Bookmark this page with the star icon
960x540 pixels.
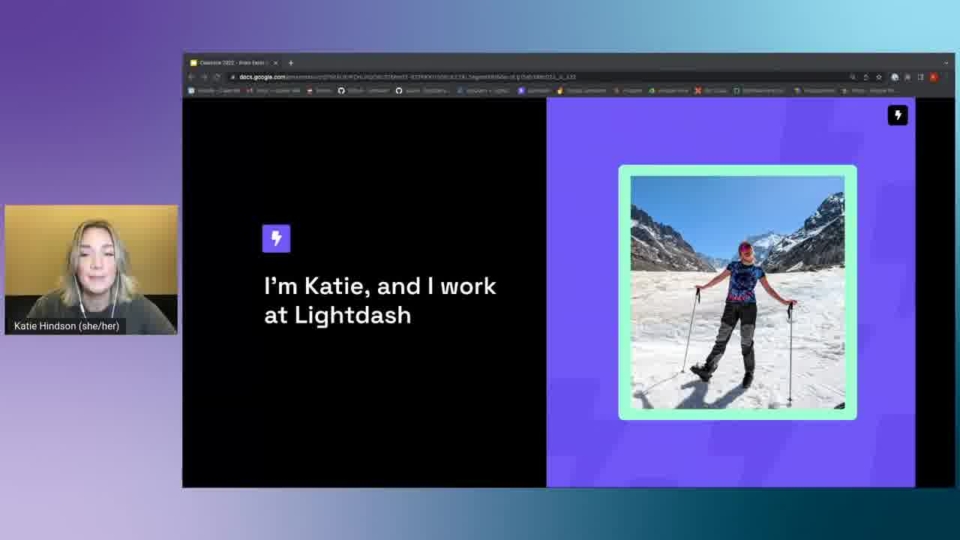879,77
